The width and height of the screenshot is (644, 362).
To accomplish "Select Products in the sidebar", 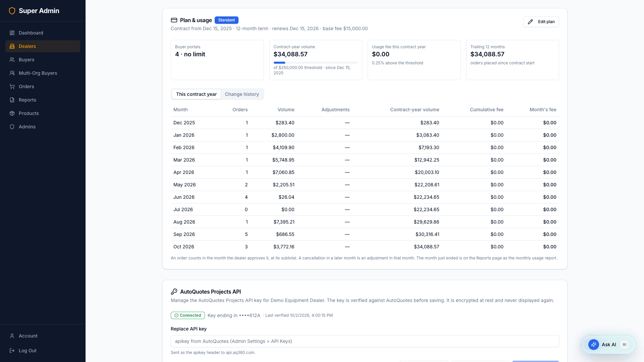I will click(43, 113).
